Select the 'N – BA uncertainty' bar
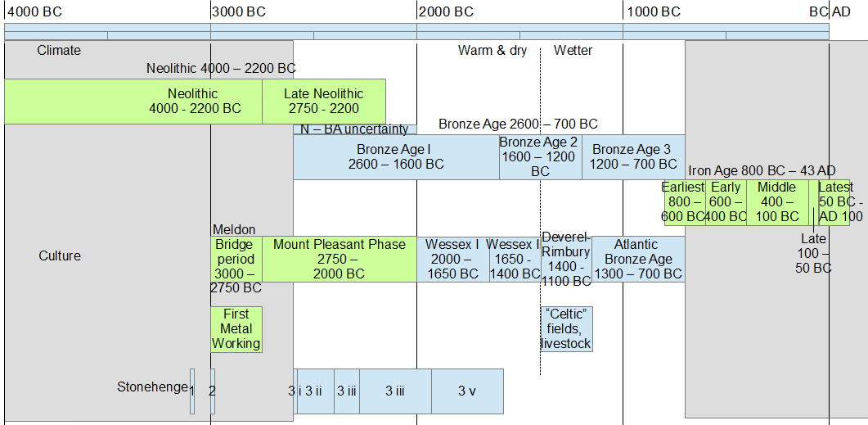This screenshot has width=868, height=425. 355,129
